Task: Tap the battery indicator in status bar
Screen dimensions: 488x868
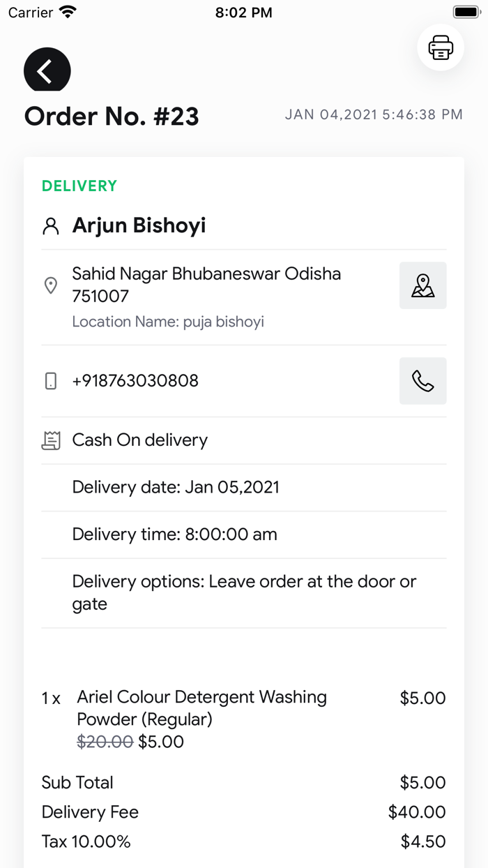Action: click(x=465, y=13)
